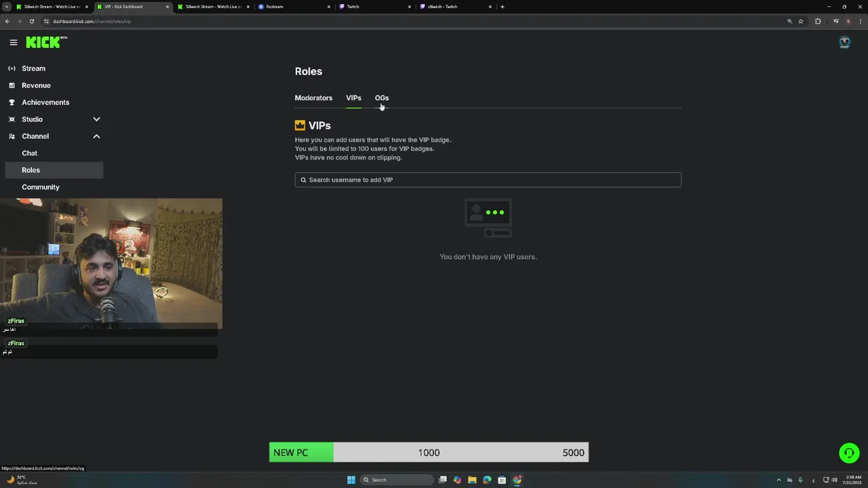This screenshot has width=868, height=488.
Task: Bookmark this page with the star
Action: click(x=801, y=21)
